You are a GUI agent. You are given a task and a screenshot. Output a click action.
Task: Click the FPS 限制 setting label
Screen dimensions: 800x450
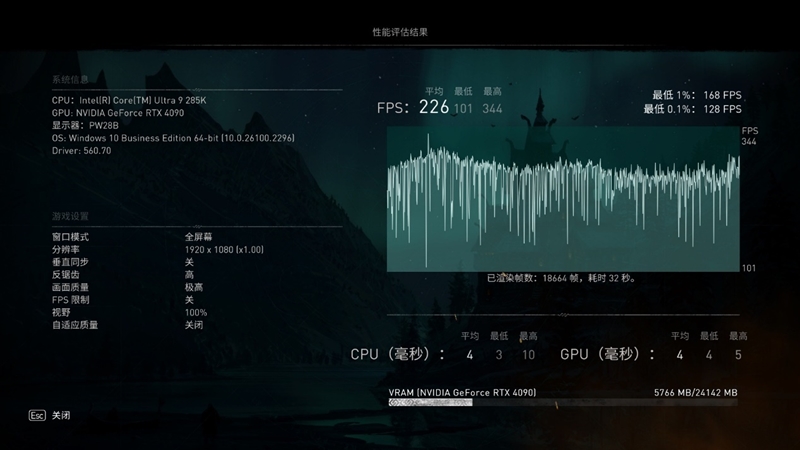(70, 300)
